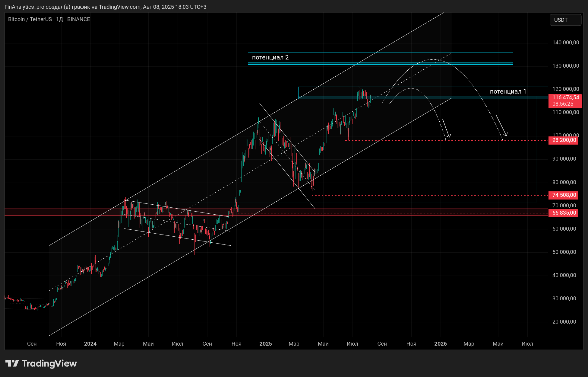Click the USDT currency button

tap(565, 20)
